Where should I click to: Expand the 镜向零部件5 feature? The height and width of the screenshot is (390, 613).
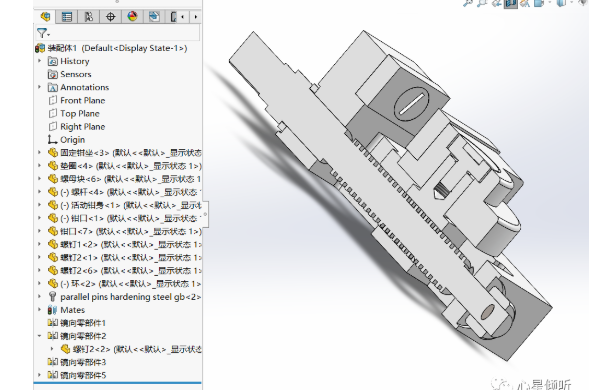pyautogui.click(x=39, y=375)
